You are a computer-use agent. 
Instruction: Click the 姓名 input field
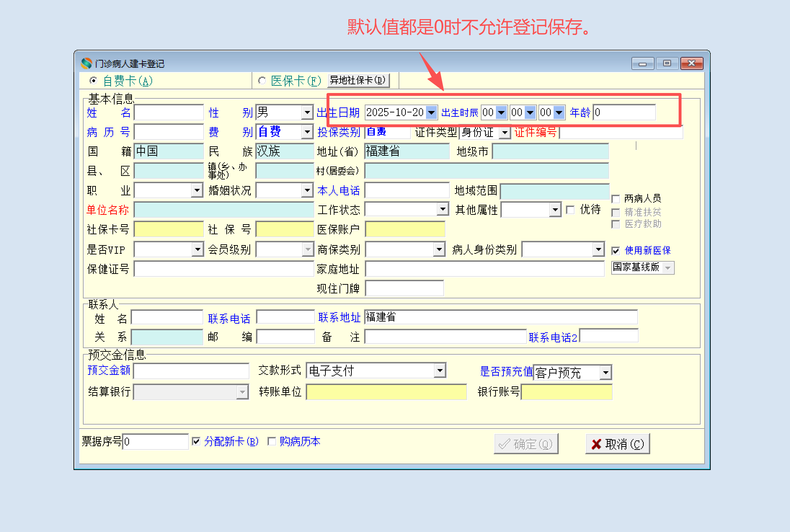tap(169, 112)
